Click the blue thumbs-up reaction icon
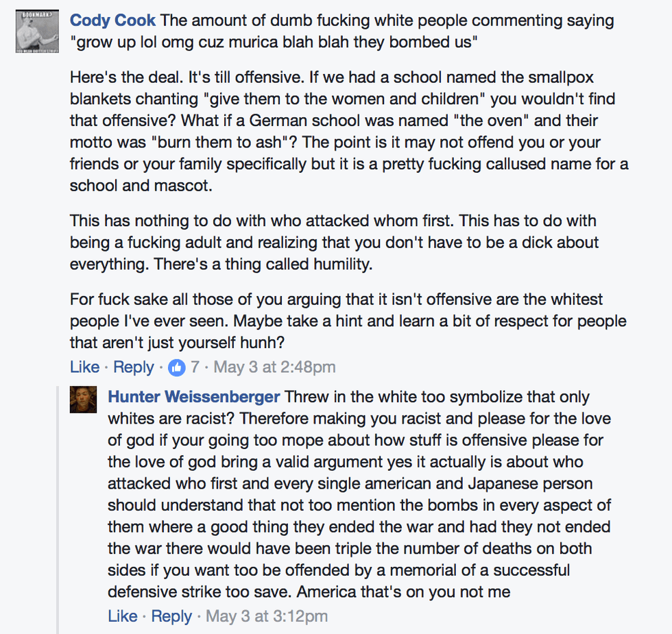This screenshot has width=672, height=634. [x=177, y=367]
